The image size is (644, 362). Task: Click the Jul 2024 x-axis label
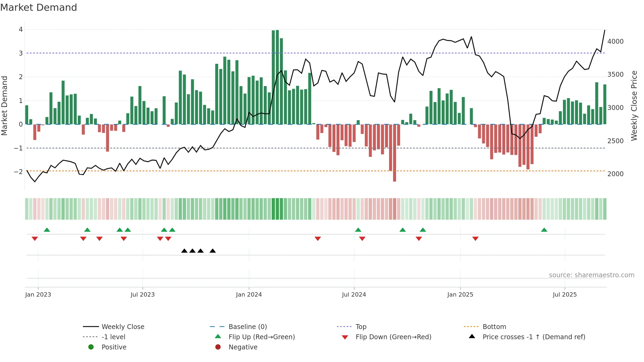pyautogui.click(x=354, y=294)
